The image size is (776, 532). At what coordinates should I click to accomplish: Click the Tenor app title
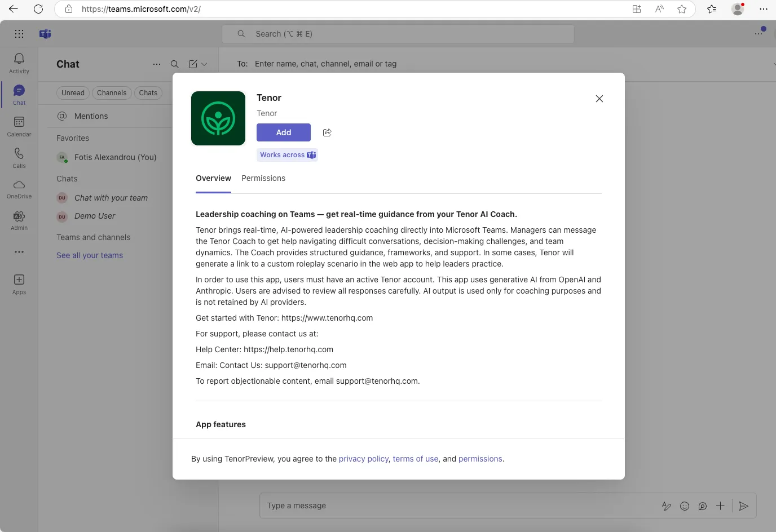(269, 97)
